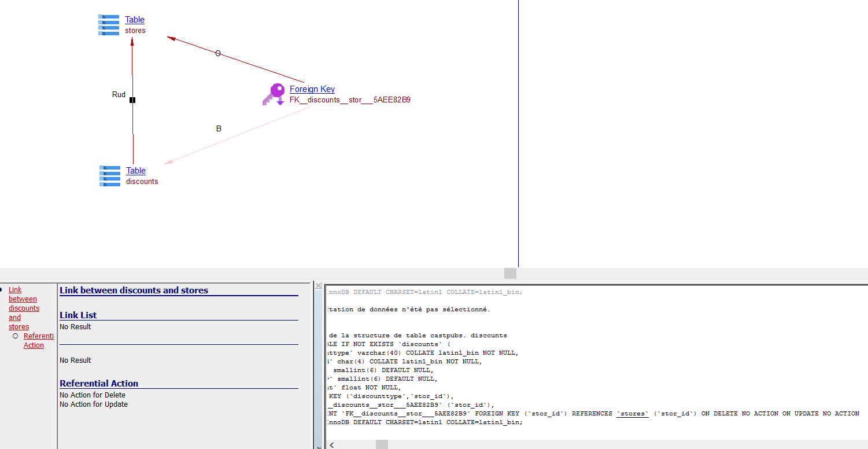The width and height of the screenshot is (868, 449).
Task: Close the SQL source pane with X
Action: tap(318, 285)
